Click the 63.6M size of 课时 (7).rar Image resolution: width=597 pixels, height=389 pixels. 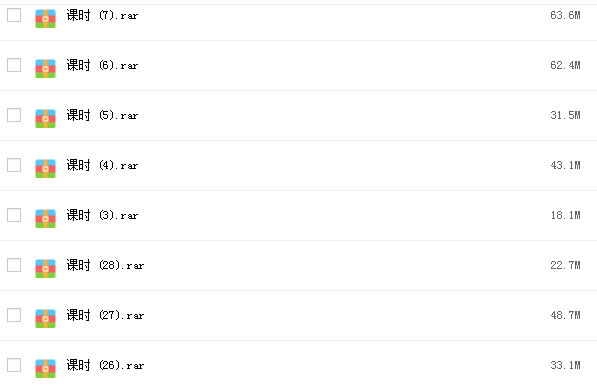pos(565,15)
